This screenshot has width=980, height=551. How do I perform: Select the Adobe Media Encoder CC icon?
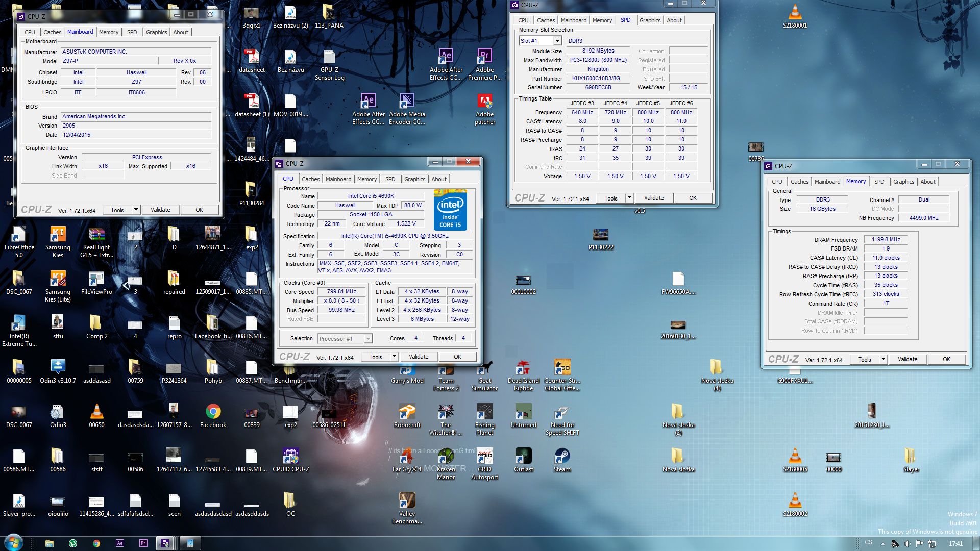(x=407, y=109)
